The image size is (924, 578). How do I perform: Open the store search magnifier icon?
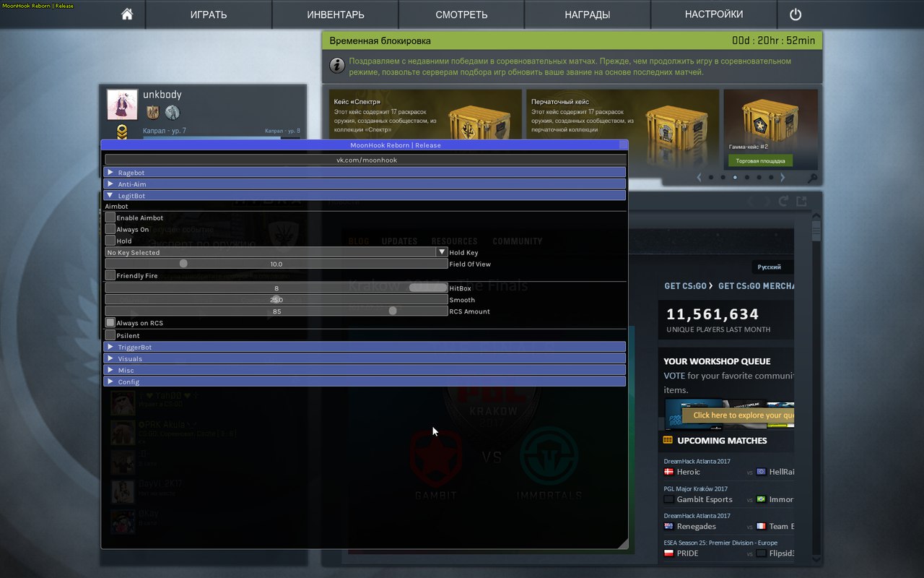point(812,178)
